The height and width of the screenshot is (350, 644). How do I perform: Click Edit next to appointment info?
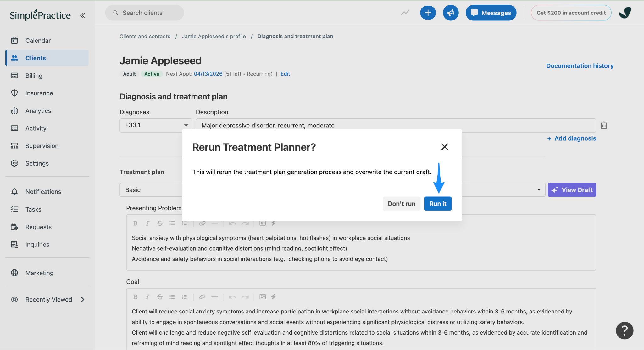tap(285, 74)
